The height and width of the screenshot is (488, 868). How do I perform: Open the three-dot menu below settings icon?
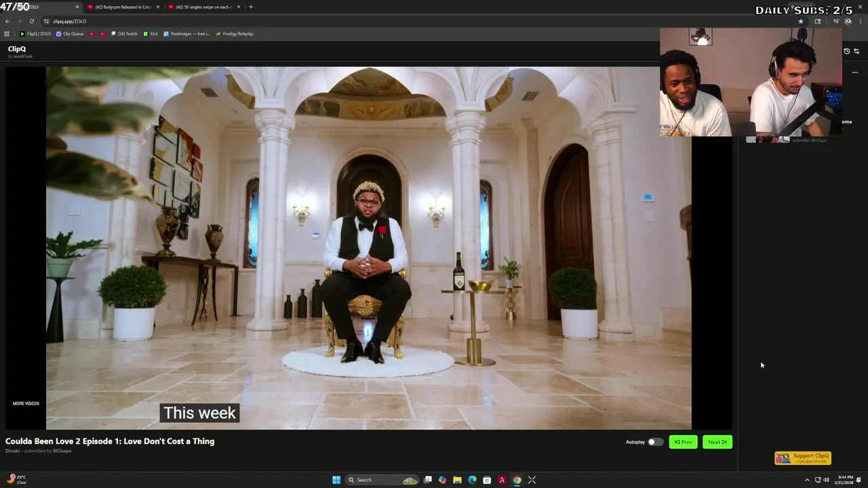pos(855,73)
